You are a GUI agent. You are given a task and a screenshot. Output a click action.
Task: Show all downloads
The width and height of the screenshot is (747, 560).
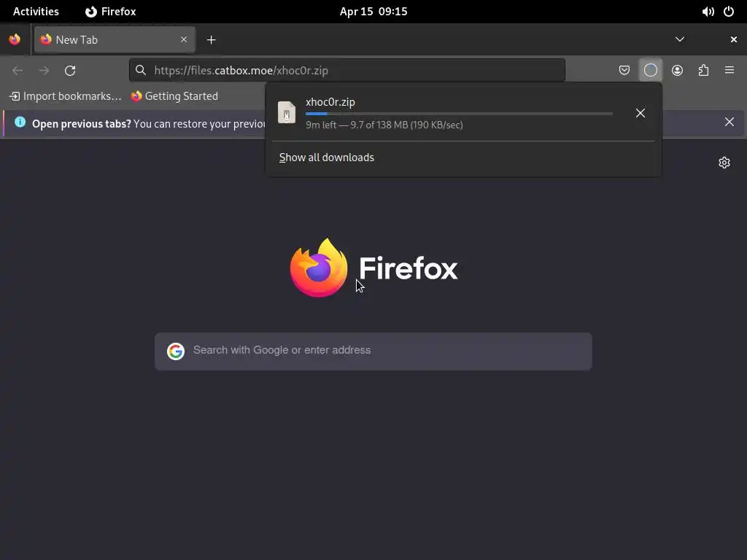point(326,157)
